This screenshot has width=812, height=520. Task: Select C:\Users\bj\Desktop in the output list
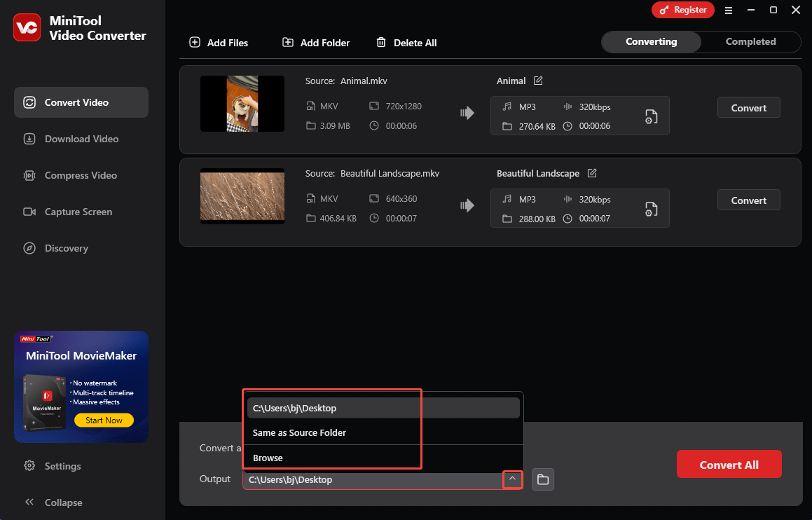point(383,408)
